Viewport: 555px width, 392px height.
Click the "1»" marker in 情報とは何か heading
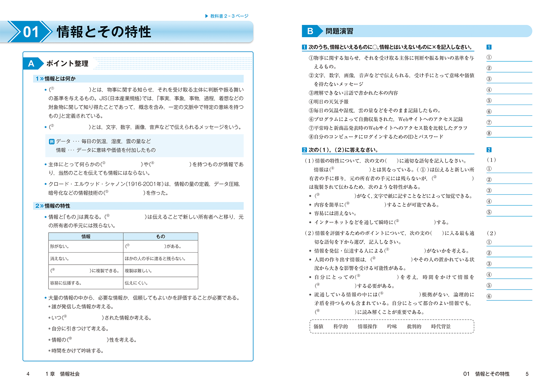point(39,79)
